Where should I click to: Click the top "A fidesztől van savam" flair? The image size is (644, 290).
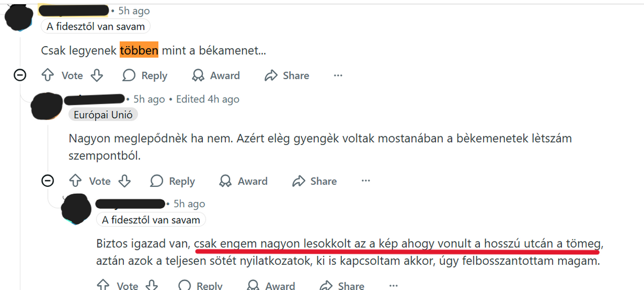pyautogui.click(x=96, y=26)
